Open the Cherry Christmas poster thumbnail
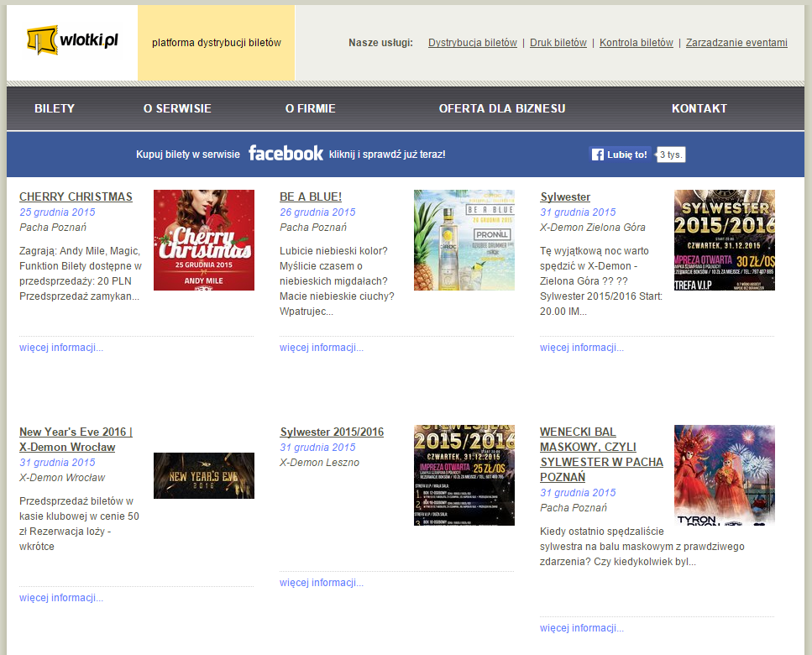Viewport: 812px width, 655px height. (x=203, y=240)
